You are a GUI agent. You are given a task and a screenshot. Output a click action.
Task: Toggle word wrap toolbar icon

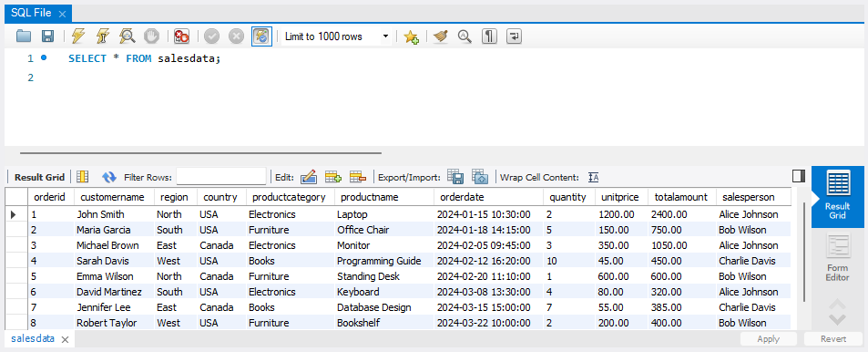(515, 36)
